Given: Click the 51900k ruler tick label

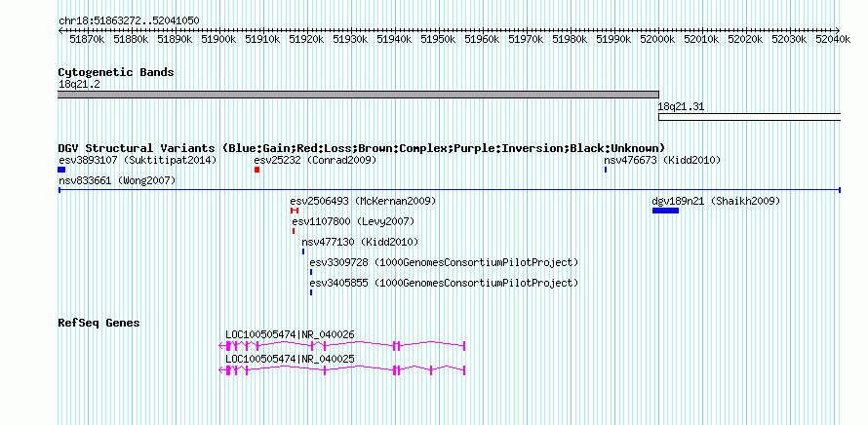Looking at the screenshot, I should coord(218,39).
